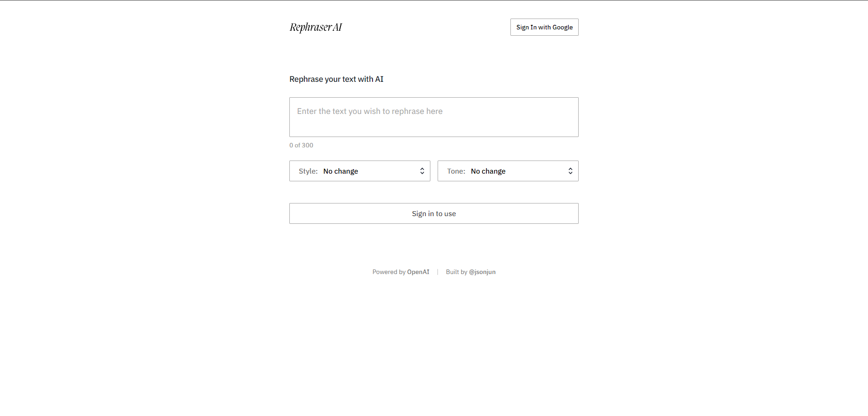Open the Style dropdown
The height and width of the screenshot is (416, 868).
tap(360, 171)
